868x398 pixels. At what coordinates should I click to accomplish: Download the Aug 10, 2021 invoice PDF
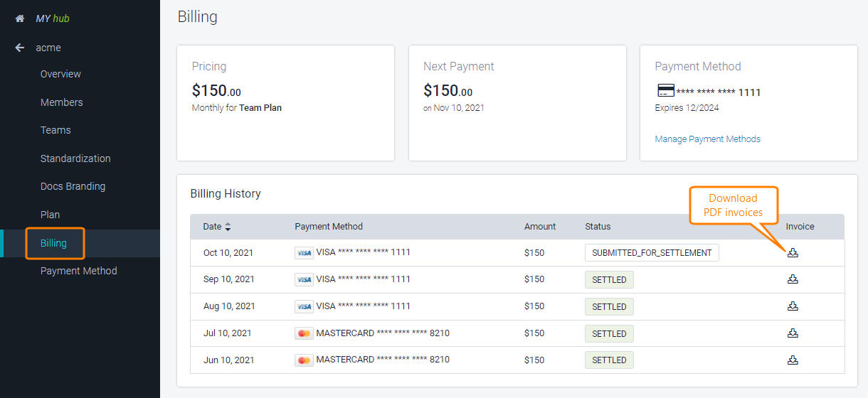(x=793, y=306)
